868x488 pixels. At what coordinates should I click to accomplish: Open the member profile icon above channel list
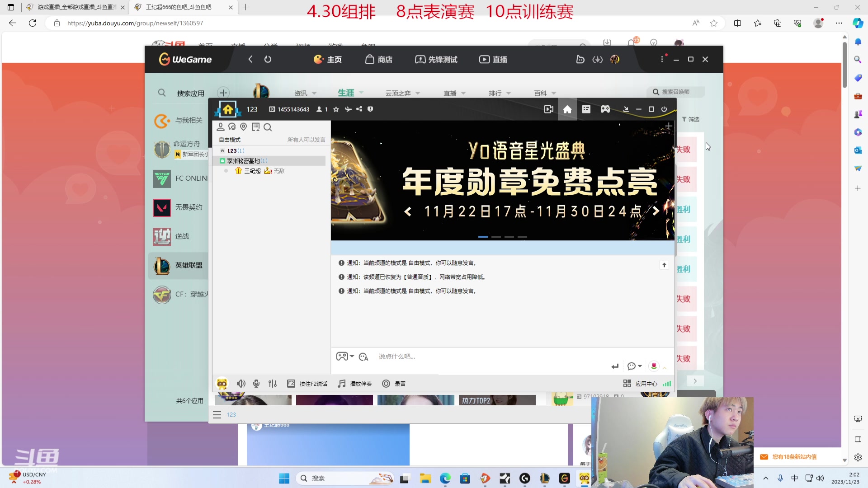221,127
